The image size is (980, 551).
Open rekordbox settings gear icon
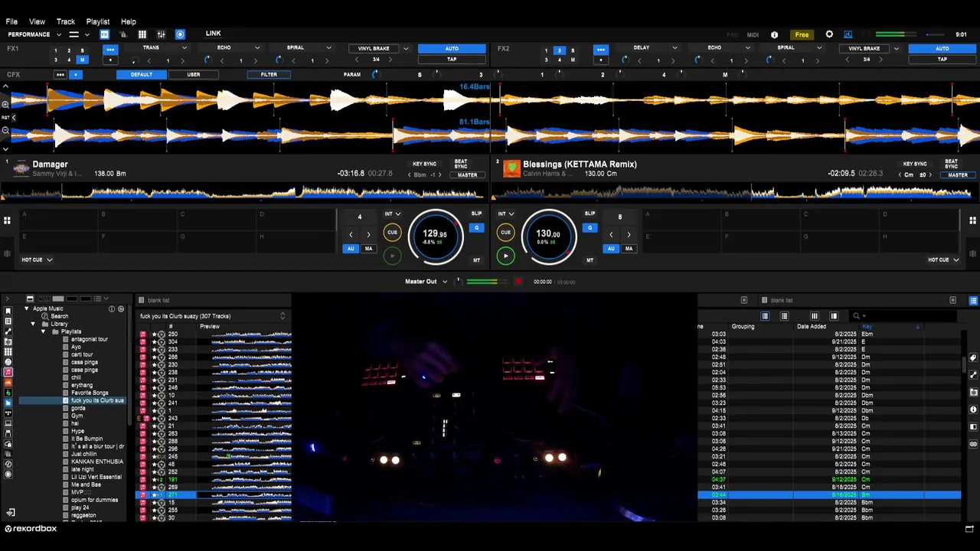tap(829, 34)
